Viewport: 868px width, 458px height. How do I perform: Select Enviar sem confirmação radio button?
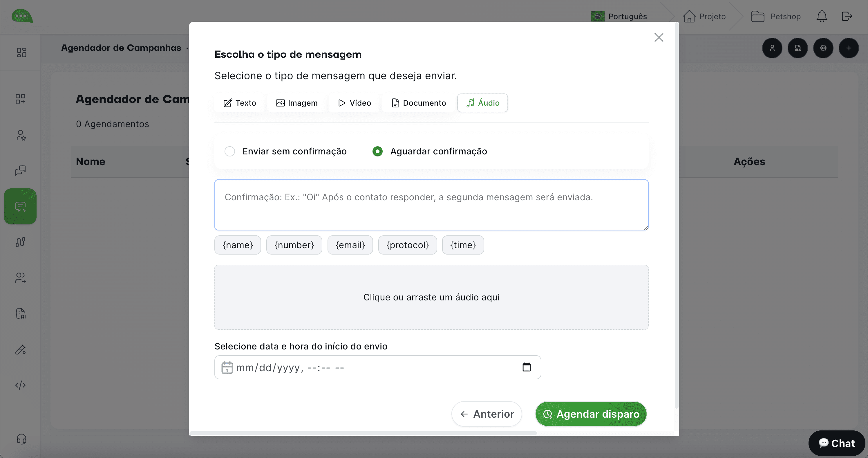coord(230,151)
